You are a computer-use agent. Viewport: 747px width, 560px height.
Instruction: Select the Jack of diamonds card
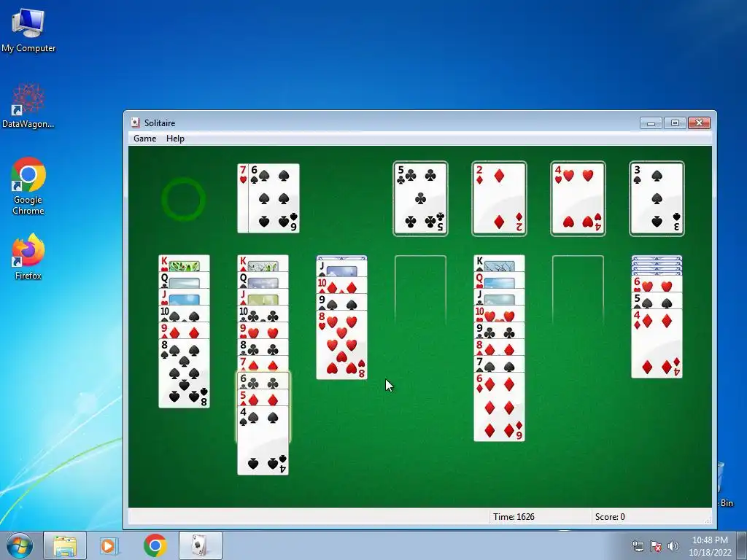(x=263, y=297)
